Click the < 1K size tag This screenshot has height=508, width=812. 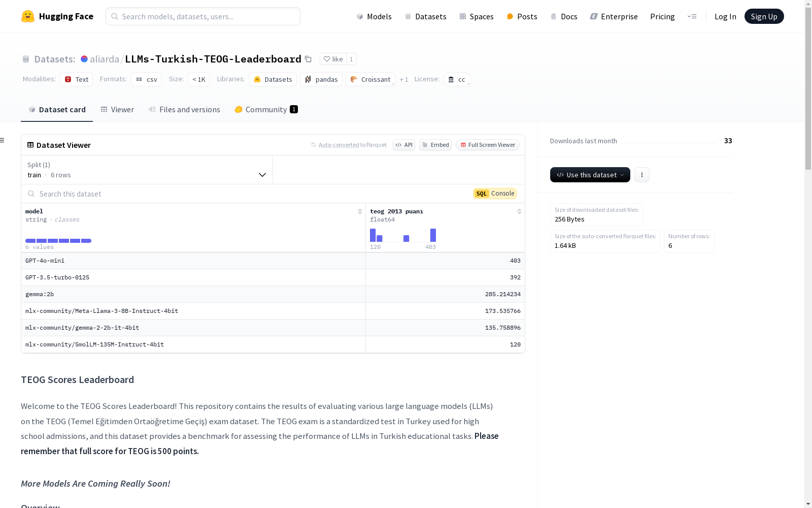coord(199,79)
